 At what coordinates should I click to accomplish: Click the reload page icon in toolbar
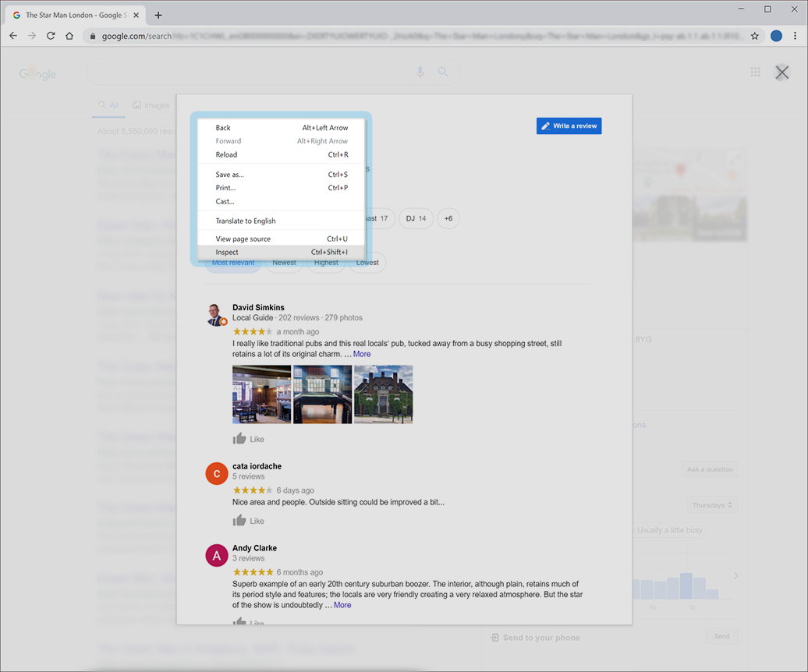coord(51,36)
